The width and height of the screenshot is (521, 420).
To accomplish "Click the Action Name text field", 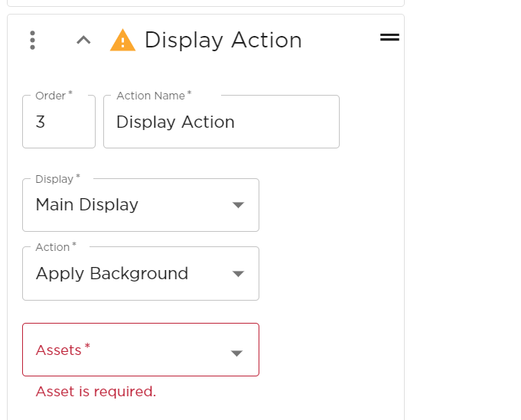I will tap(221, 122).
